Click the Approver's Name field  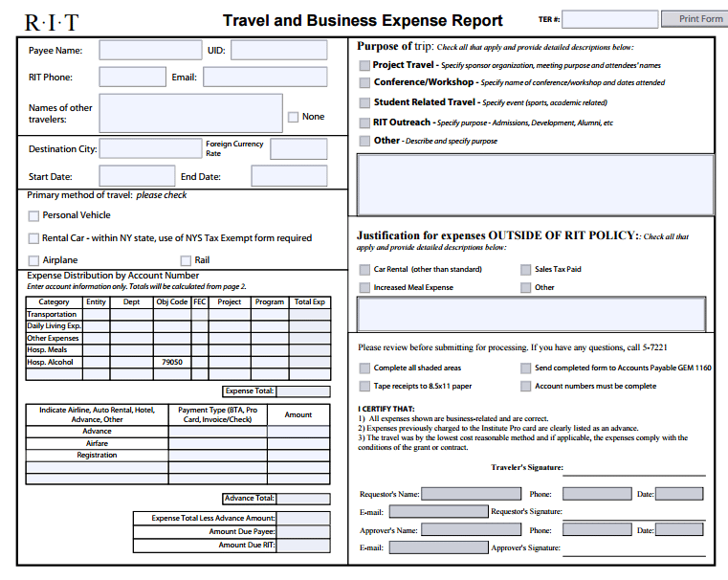(x=471, y=529)
